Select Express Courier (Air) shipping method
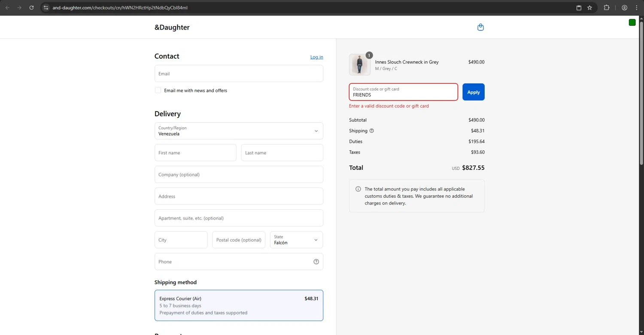The image size is (644, 335). (x=239, y=305)
